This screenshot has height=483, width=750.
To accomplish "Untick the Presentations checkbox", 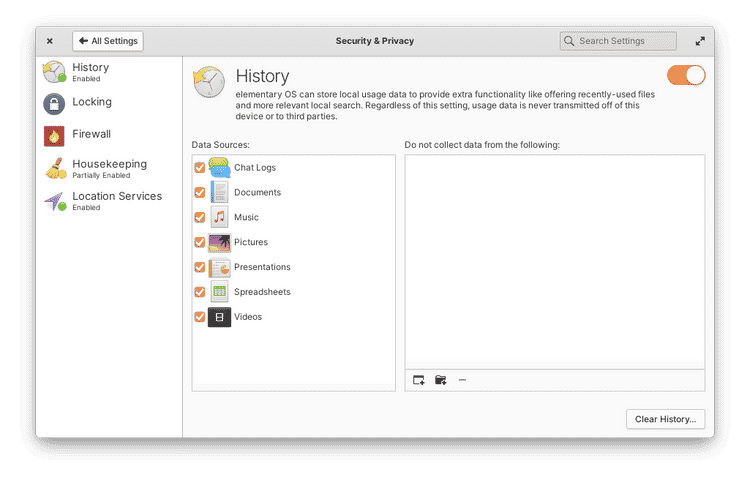I will point(199,267).
